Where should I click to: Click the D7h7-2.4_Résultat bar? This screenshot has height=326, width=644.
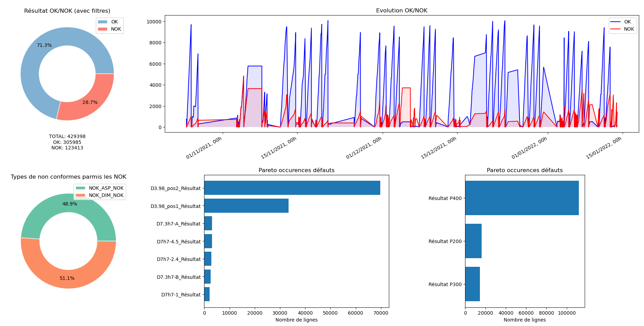click(208, 259)
